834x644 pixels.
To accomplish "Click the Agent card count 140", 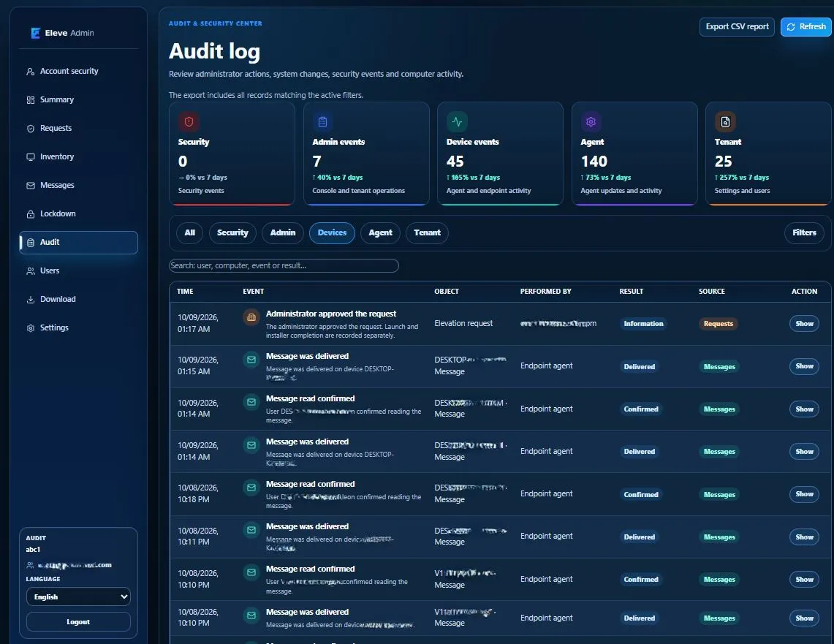I will click(x=594, y=161).
